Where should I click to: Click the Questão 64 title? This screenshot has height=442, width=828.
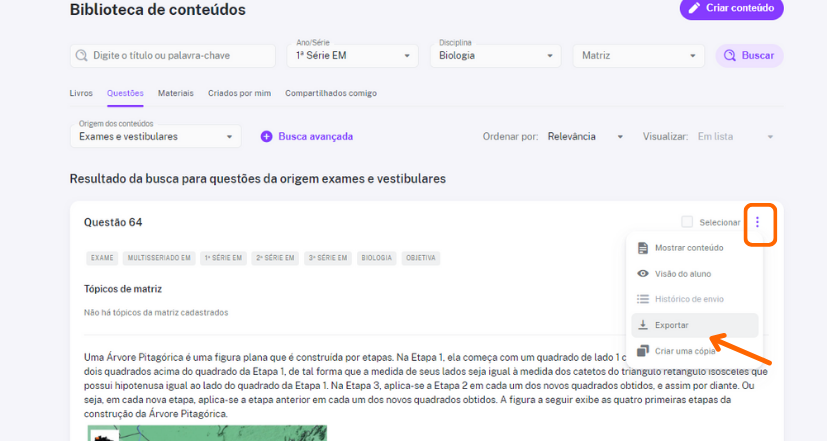[x=113, y=222]
